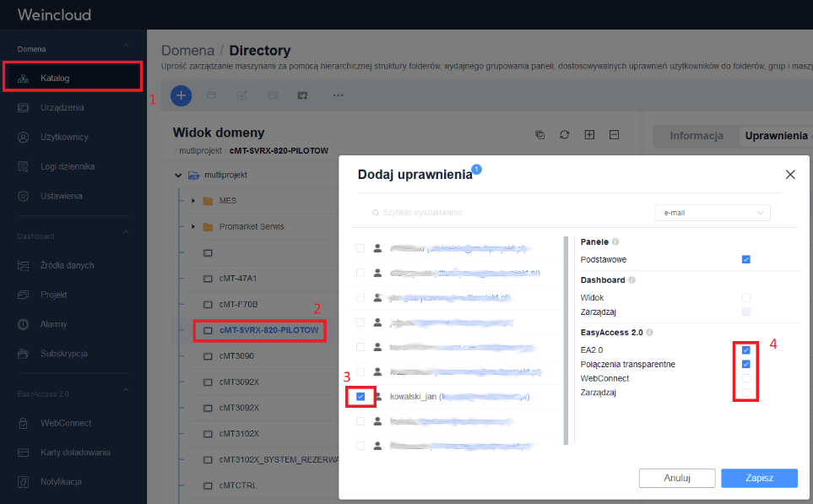Expand the Promarket Serwis folder

[x=193, y=226]
